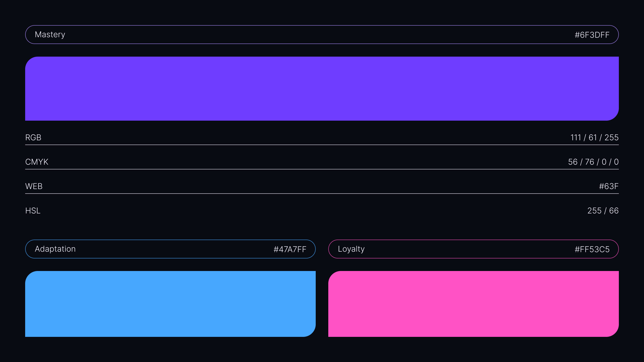
Task: Click the Mastery purple color swatch
Action: pos(322,88)
